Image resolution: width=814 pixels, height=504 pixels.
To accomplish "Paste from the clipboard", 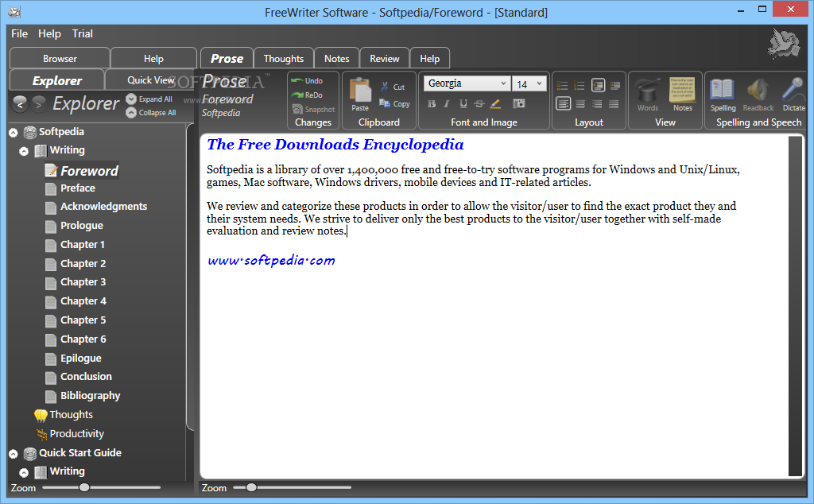I will tap(360, 95).
